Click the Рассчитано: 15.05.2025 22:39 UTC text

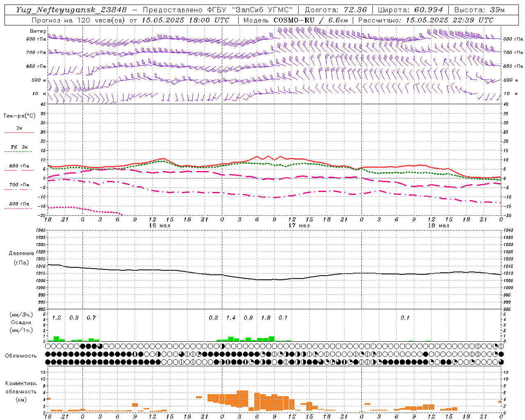pyautogui.click(x=426, y=20)
